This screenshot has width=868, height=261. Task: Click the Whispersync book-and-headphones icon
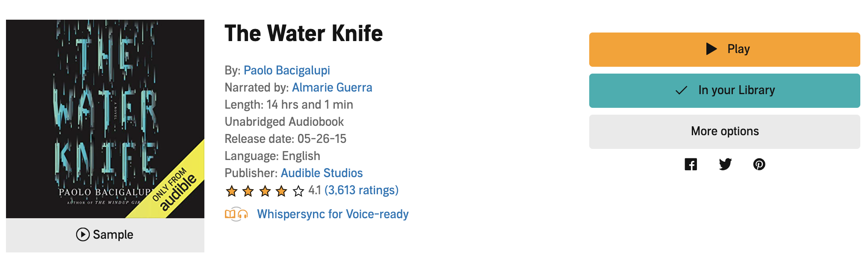click(x=236, y=214)
